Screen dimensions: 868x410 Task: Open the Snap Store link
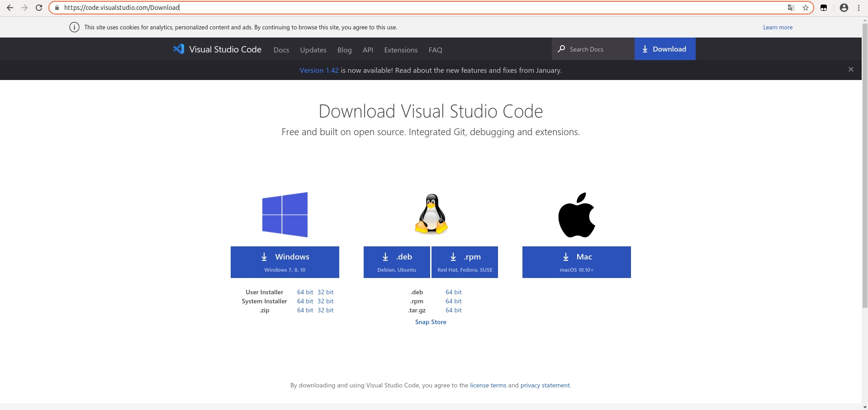coord(430,322)
